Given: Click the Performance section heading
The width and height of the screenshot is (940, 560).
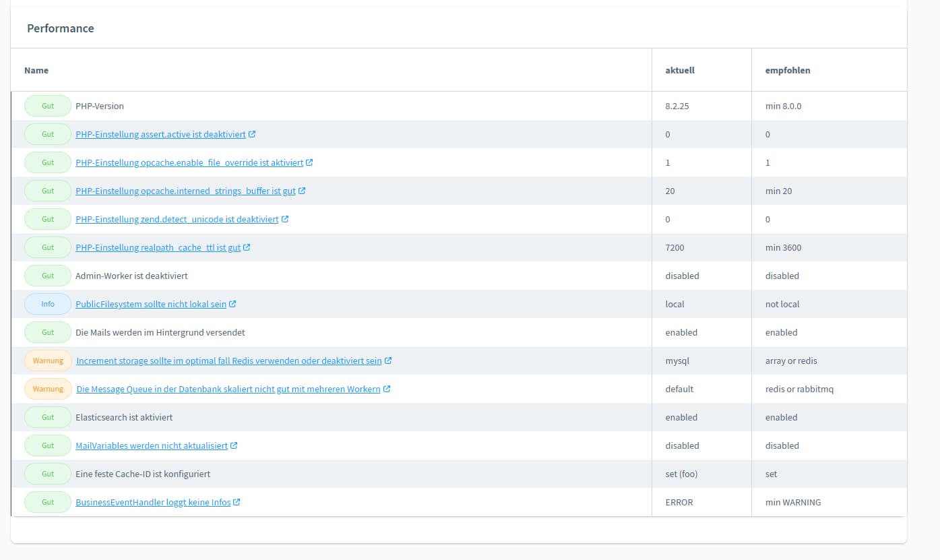Looking at the screenshot, I should coord(61,28).
